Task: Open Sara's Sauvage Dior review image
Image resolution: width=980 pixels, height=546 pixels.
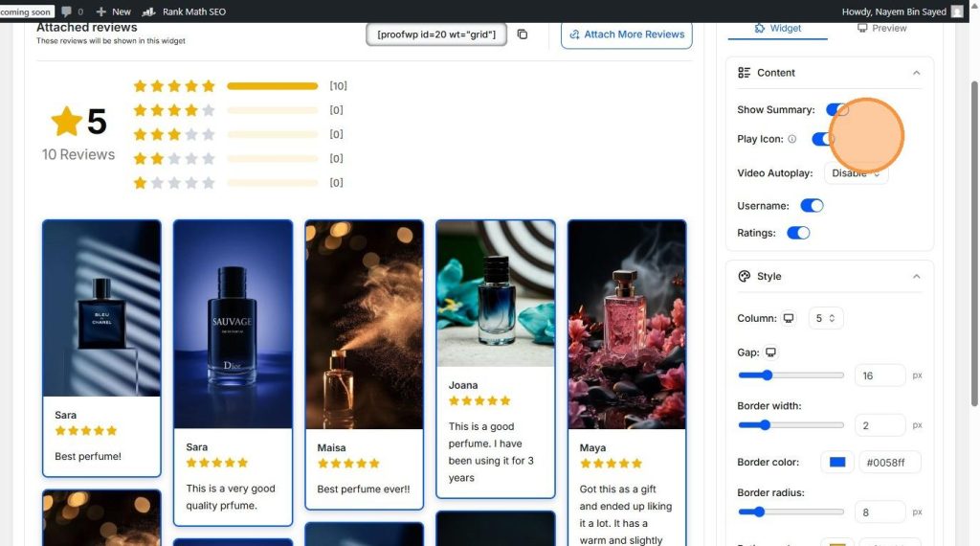Action: (234, 325)
